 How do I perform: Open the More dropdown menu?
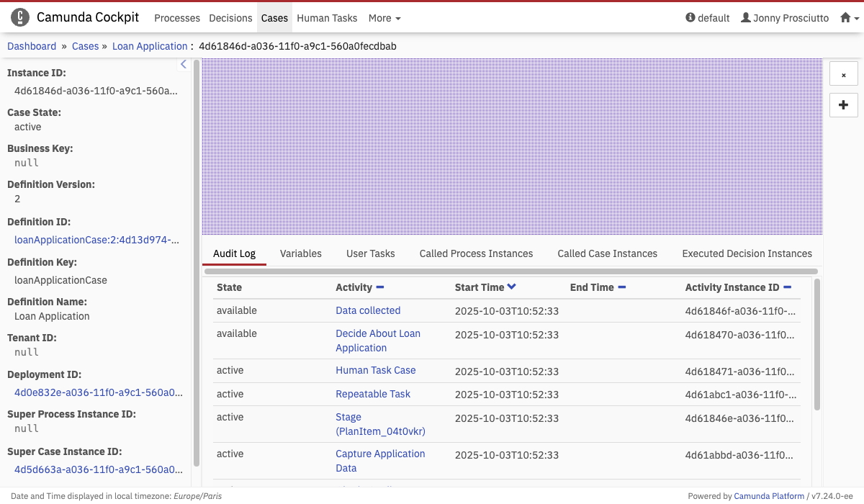pyautogui.click(x=384, y=18)
